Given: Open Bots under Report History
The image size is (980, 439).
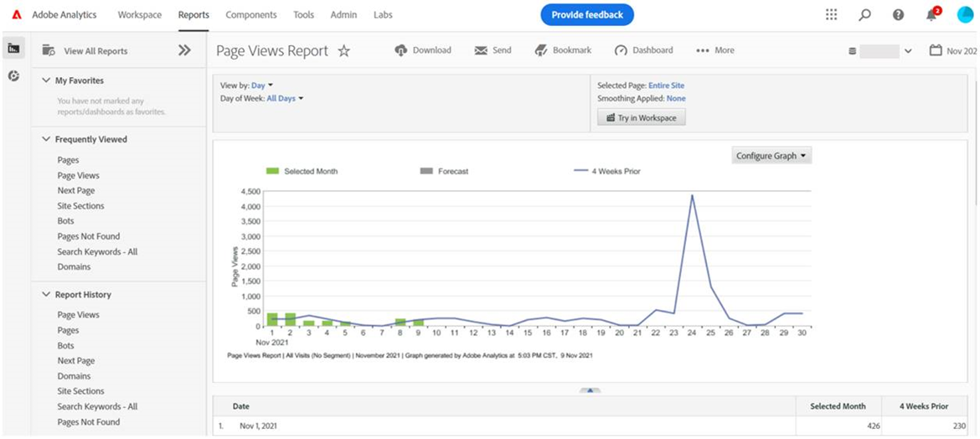Looking at the screenshot, I should click(x=65, y=345).
